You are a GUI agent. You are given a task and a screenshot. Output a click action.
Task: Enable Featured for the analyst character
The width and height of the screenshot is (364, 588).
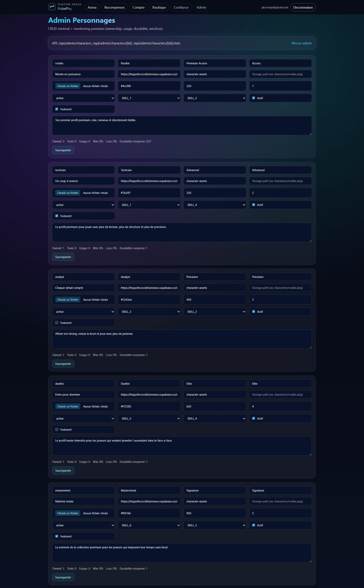[57, 323]
